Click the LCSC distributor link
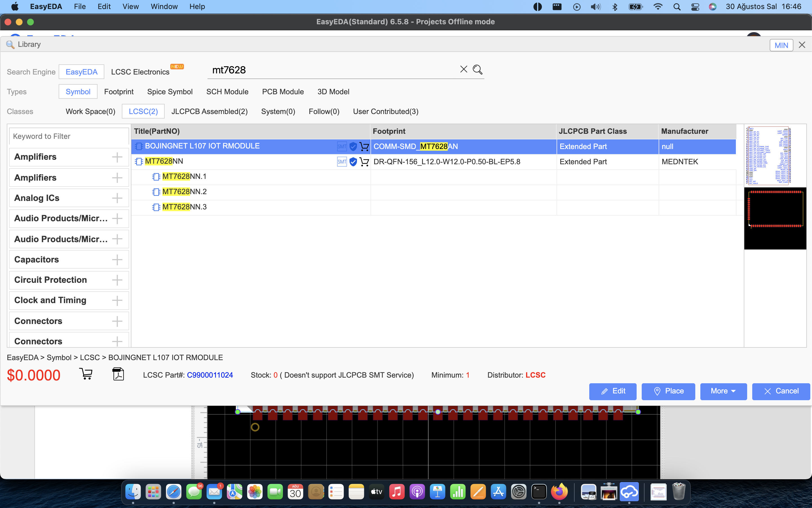 (535, 375)
